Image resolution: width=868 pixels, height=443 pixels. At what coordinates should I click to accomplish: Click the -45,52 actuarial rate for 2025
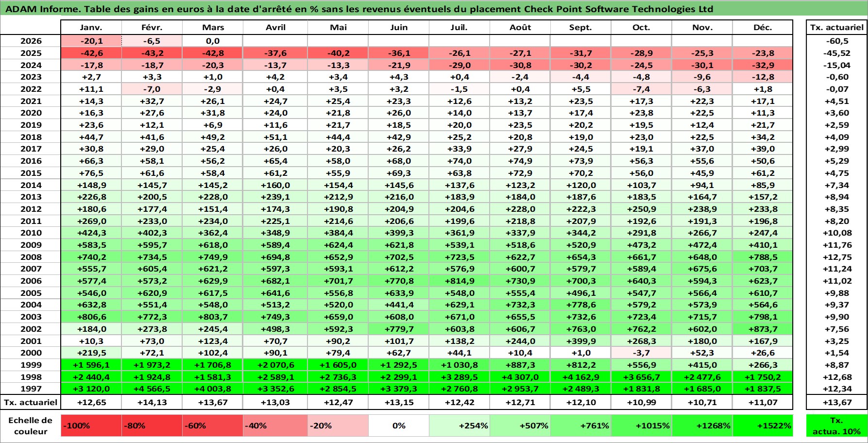tap(836, 53)
